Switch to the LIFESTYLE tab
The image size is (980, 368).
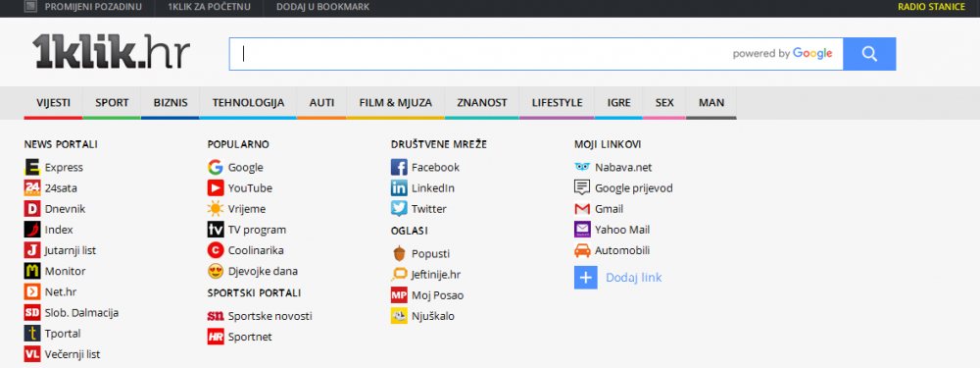coord(557,103)
